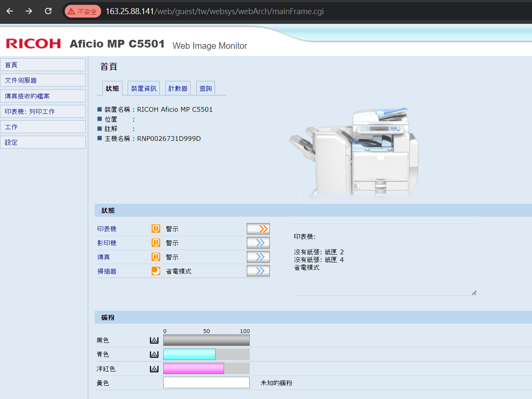The height and width of the screenshot is (399, 532).
Task: Click the 碳粉 section header
Action: point(313,318)
